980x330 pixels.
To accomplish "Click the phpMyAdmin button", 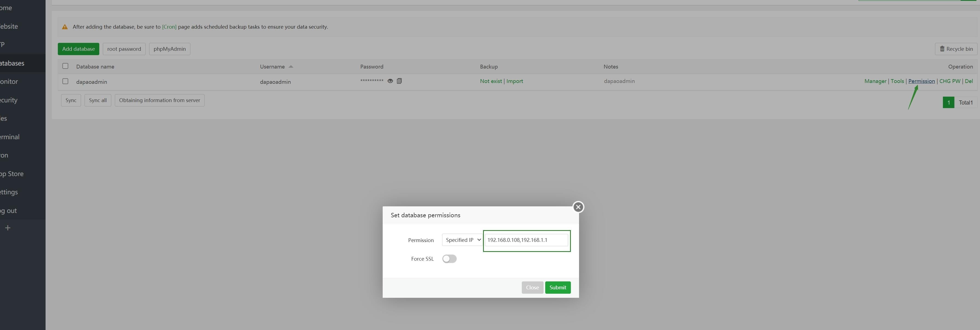I will tap(169, 49).
